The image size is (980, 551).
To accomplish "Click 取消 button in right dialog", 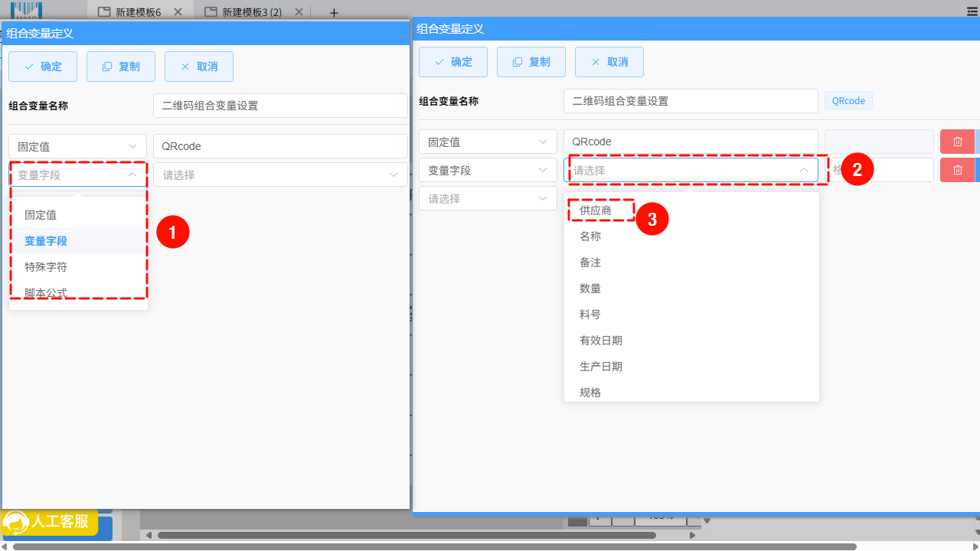I will pyautogui.click(x=609, y=62).
